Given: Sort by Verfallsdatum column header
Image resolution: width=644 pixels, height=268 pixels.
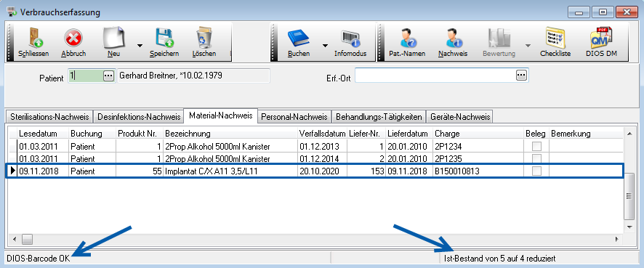Looking at the screenshot, I should pos(323,134).
